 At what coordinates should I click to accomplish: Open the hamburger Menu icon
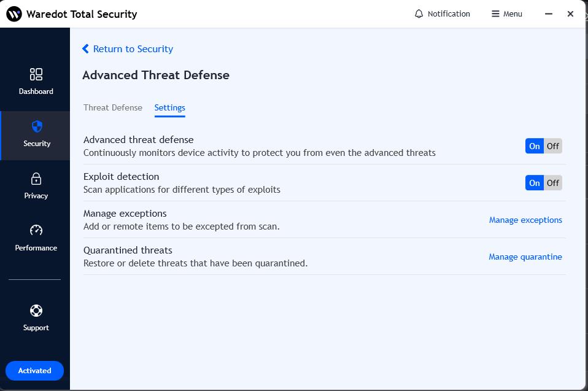pyautogui.click(x=495, y=14)
